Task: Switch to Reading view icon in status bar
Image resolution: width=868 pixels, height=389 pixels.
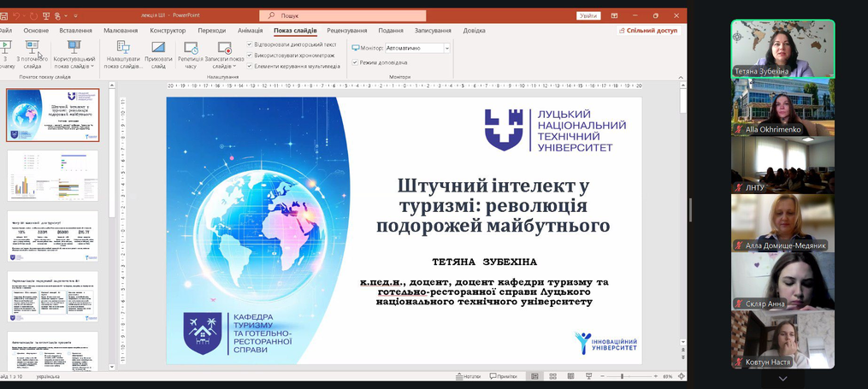Action: pos(570,376)
